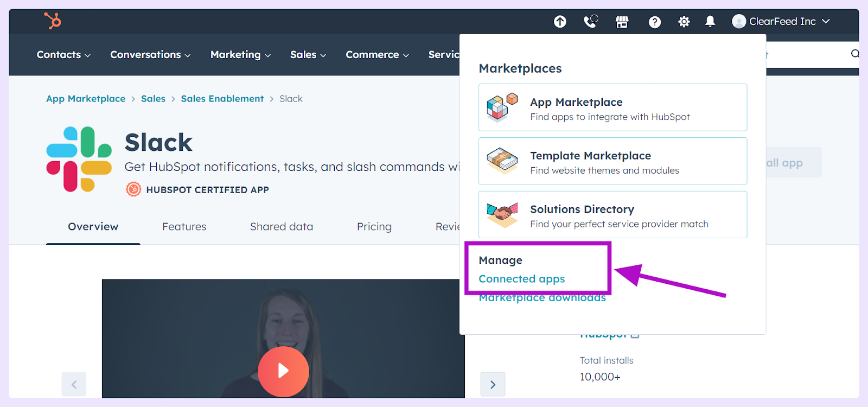Viewport: 868px width, 407px height.
Task: Select the Solutions Directory card title
Action: click(x=582, y=209)
